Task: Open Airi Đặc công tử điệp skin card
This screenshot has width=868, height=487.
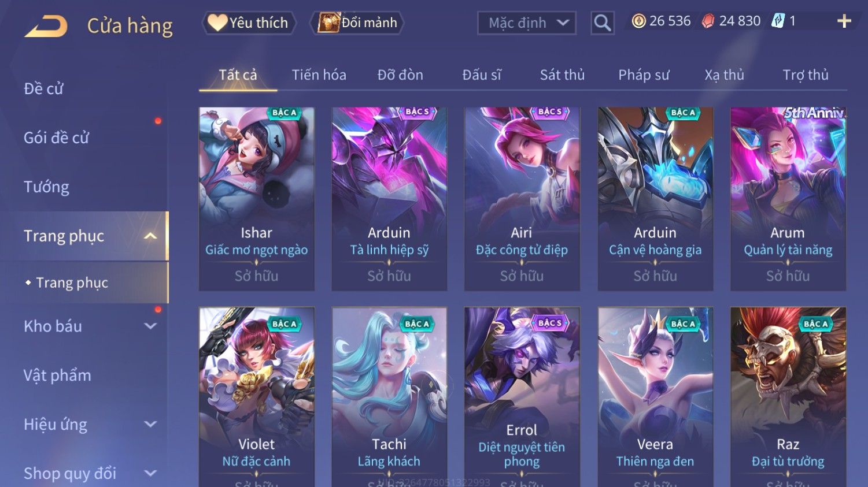Action: [522, 199]
